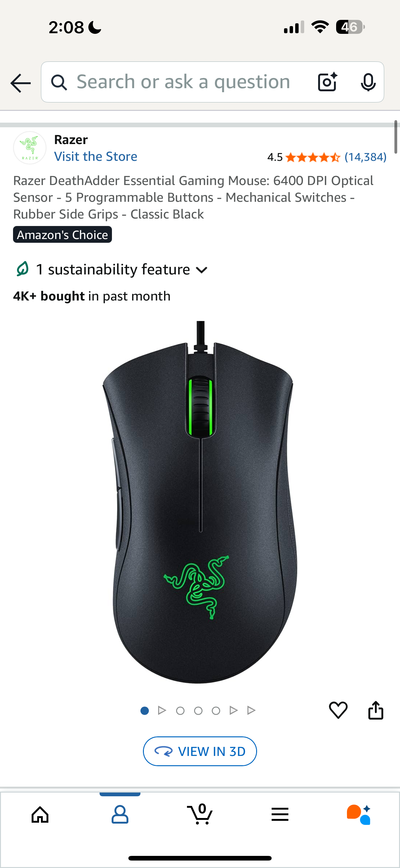
Task: Open the Rufus AI assistant icon
Action: click(359, 814)
